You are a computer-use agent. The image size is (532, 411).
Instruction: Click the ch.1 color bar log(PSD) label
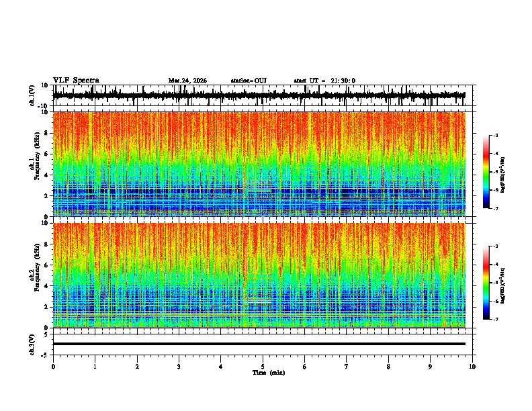pos(502,175)
